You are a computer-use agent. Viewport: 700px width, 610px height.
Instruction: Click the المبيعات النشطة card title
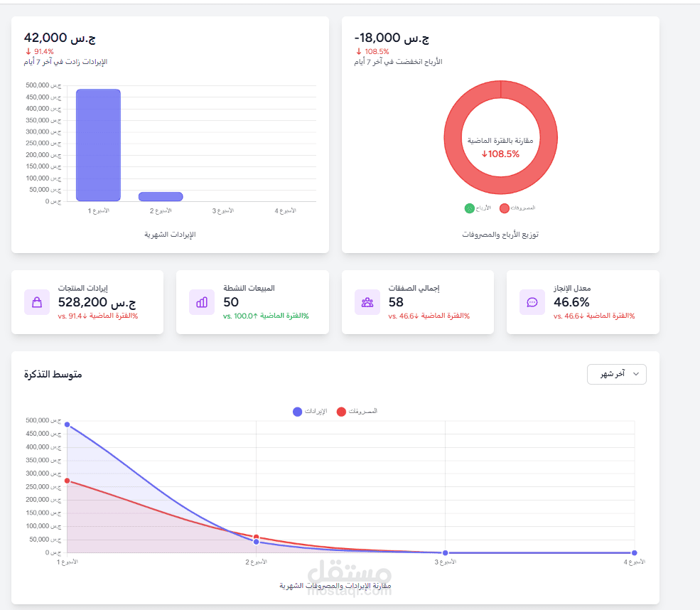pyautogui.click(x=249, y=288)
